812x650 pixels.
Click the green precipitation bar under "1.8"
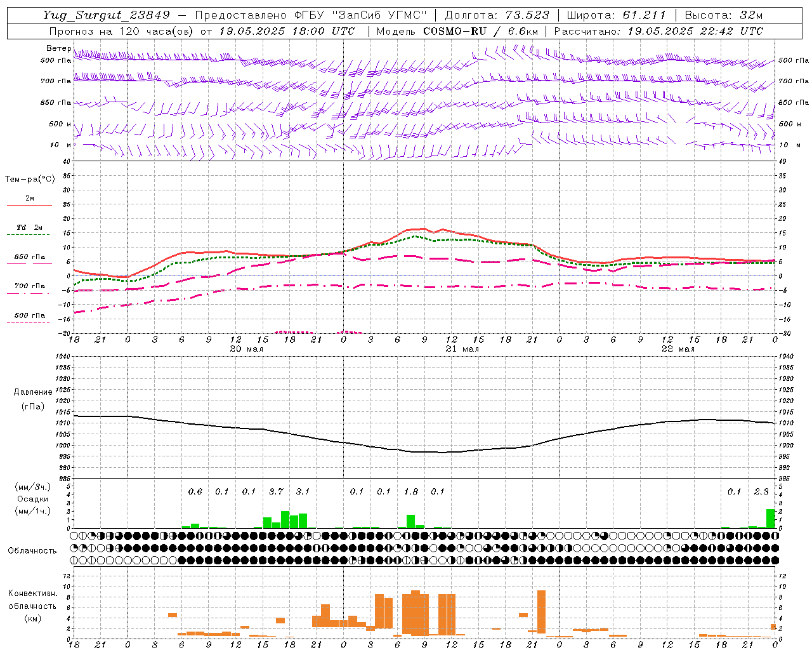point(410,521)
